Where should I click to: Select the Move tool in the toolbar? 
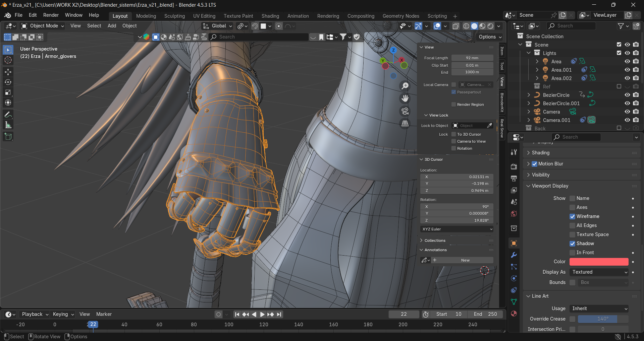tap(8, 72)
